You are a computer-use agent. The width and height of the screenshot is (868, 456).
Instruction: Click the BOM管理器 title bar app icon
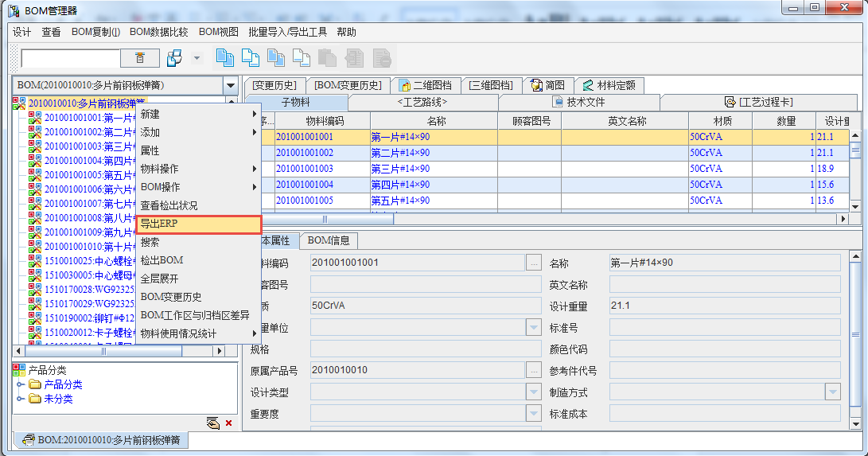pos(14,10)
